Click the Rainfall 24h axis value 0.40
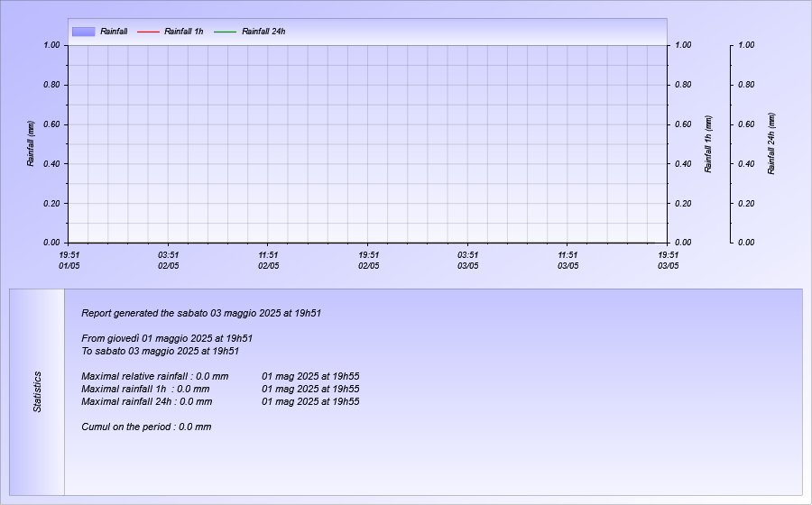 pyautogui.click(x=746, y=163)
